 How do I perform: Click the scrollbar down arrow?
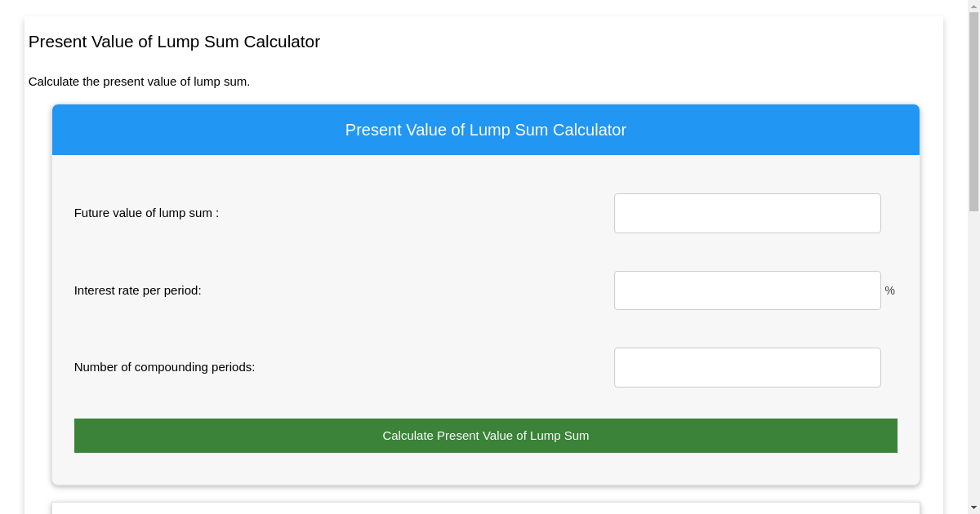(974, 507)
